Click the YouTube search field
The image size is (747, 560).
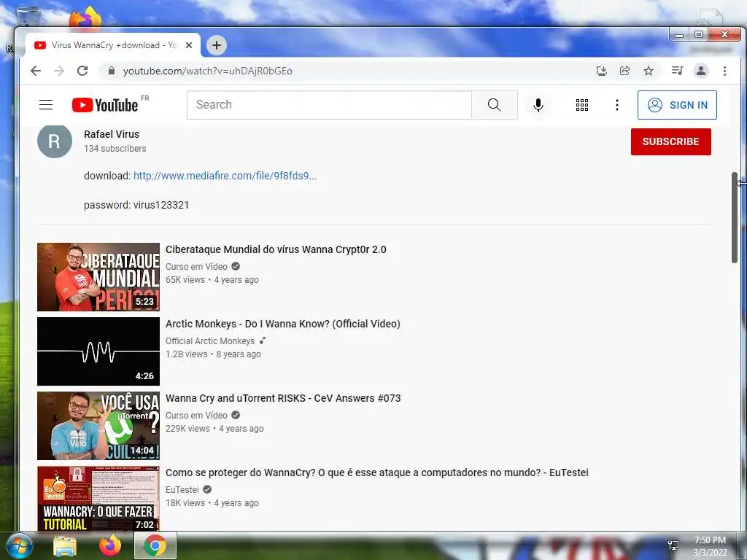(329, 105)
